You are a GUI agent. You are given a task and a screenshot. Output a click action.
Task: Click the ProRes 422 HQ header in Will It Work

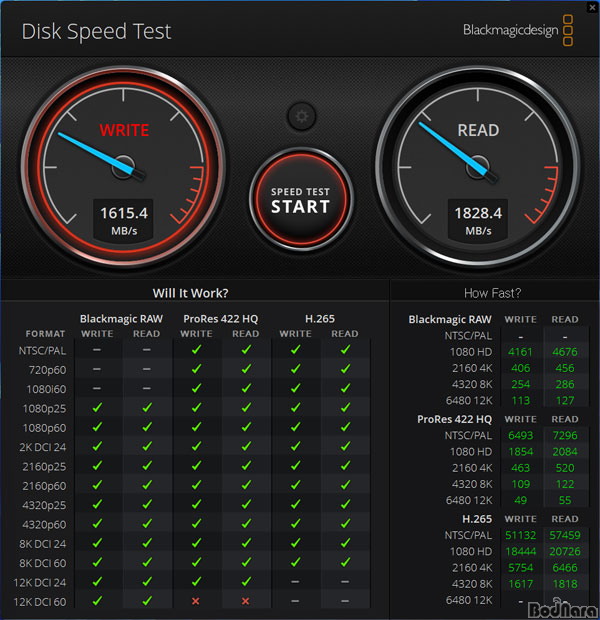pos(220,319)
